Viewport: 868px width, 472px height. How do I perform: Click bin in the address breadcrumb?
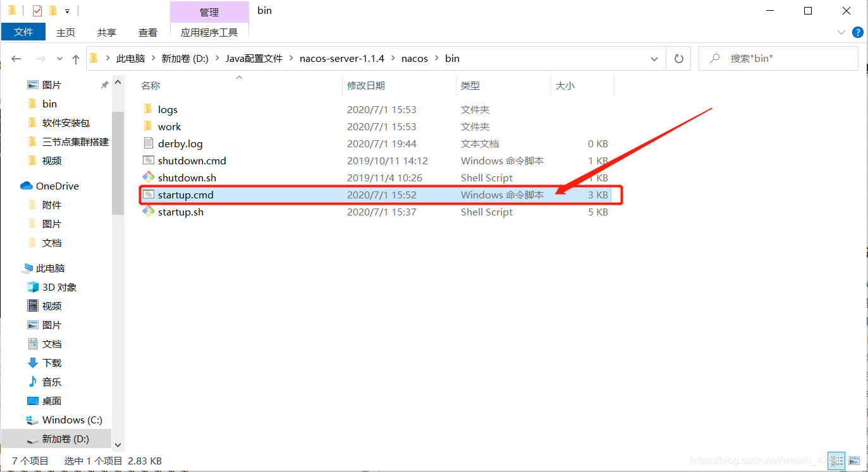pyautogui.click(x=452, y=59)
